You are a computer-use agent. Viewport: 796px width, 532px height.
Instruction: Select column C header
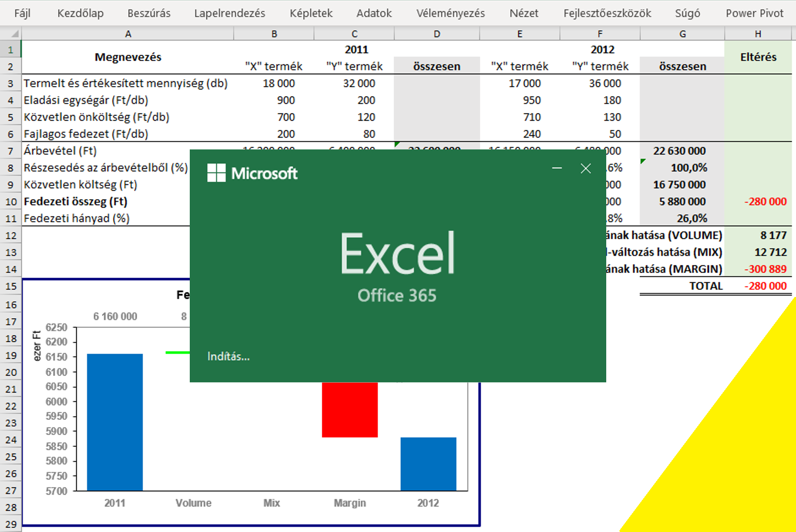pyautogui.click(x=354, y=34)
